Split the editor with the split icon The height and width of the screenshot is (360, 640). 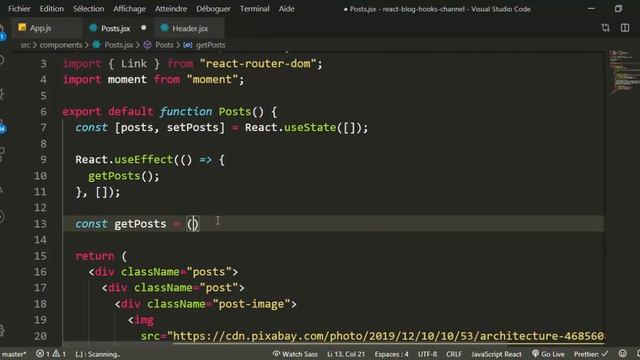[625, 28]
